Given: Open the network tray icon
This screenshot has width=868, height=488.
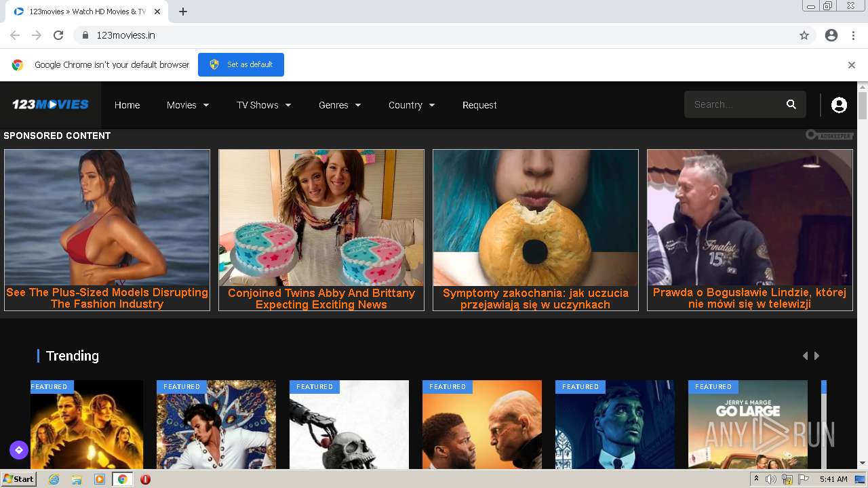Looking at the screenshot, I should click(x=787, y=479).
